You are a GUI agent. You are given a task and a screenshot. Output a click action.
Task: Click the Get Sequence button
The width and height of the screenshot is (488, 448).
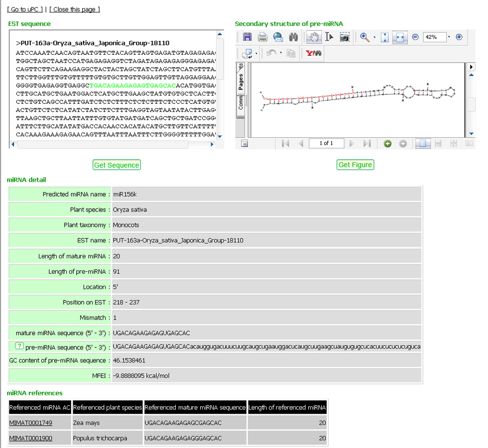117,165
